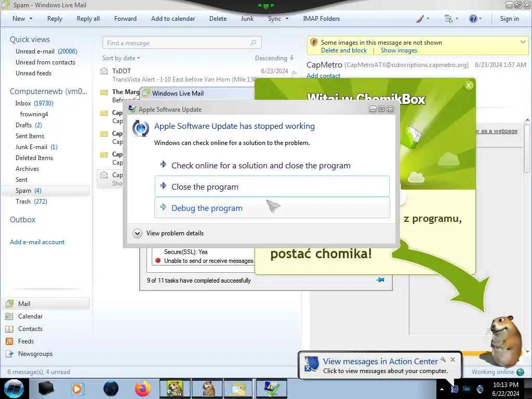Select the TxDOT message

coord(198,75)
